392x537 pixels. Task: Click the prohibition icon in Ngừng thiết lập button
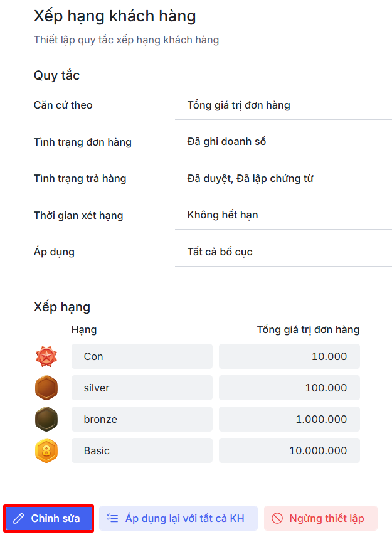[x=277, y=519]
